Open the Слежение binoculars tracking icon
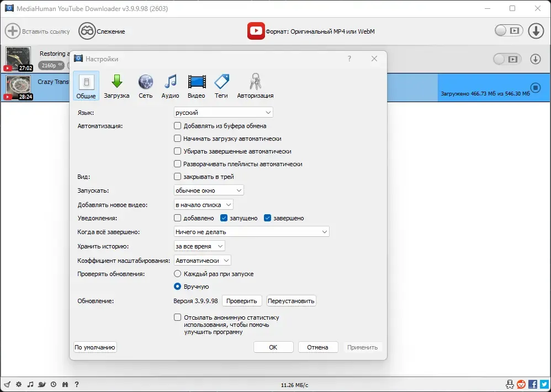The height and width of the screenshot is (392, 551). coord(87,31)
